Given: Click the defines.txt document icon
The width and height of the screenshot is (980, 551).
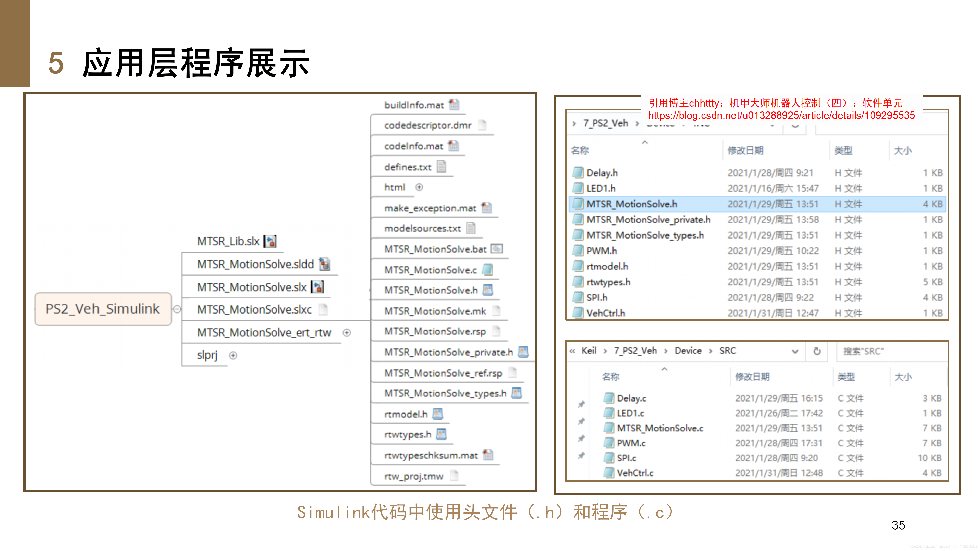Looking at the screenshot, I should (x=441, y=167).
